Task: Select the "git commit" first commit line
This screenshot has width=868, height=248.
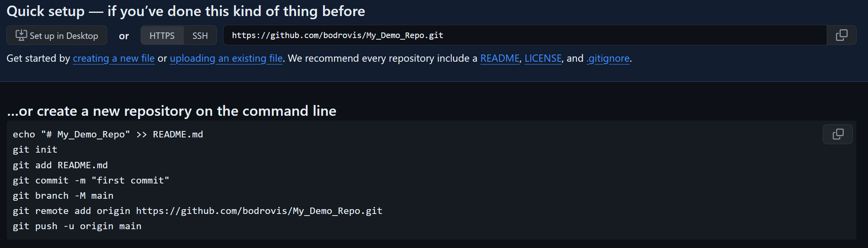Action: pos(91,180)
